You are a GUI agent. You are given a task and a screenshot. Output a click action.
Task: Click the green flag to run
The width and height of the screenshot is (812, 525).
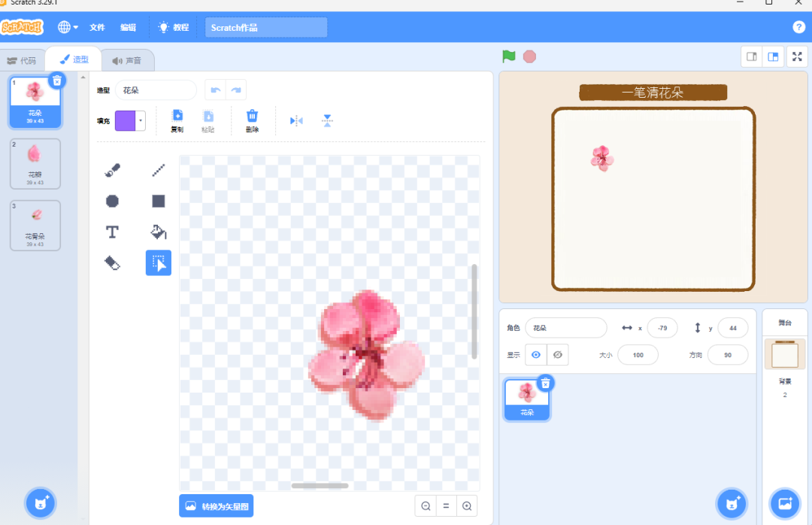pos(509,56)
